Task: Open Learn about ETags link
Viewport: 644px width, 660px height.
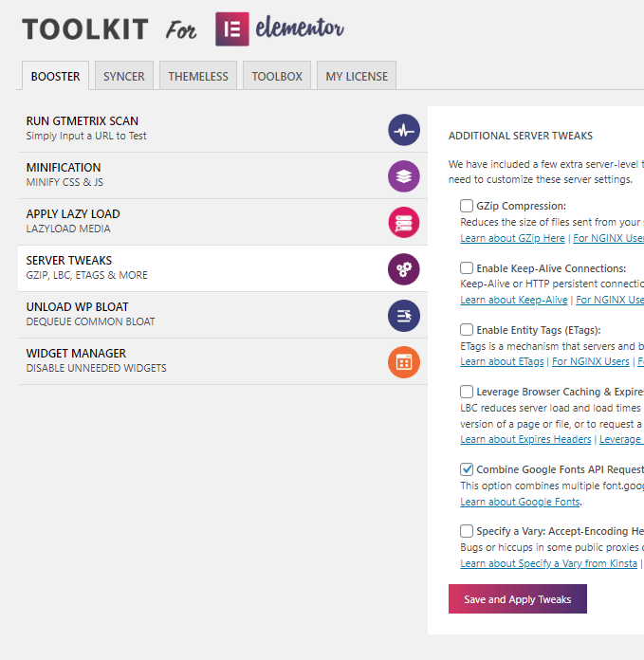Action: click(502, 361)
